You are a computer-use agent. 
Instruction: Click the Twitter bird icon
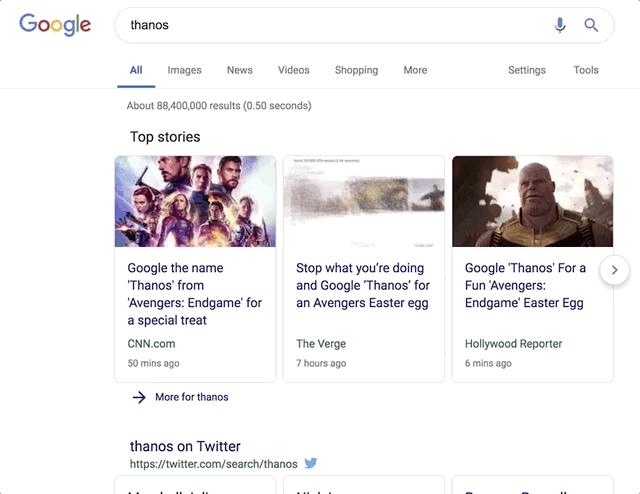pyautogui.click(x=311, y=463)
